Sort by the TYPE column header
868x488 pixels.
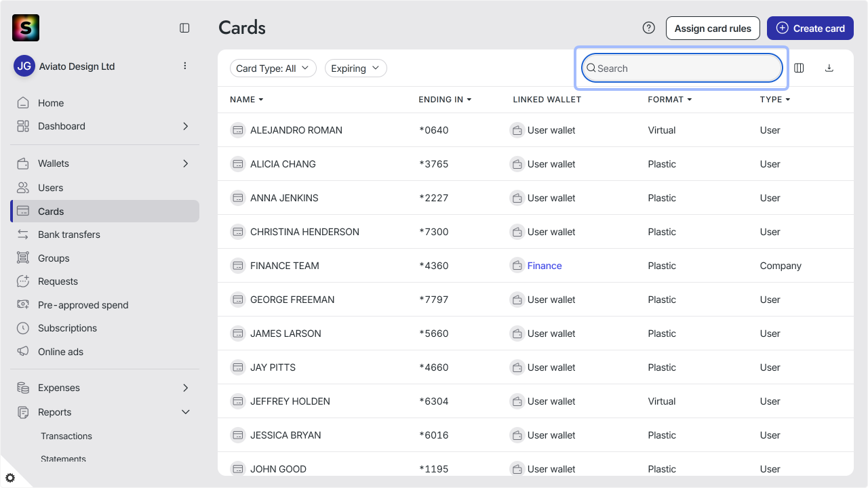pyautogui.click(x=775, y=100)
